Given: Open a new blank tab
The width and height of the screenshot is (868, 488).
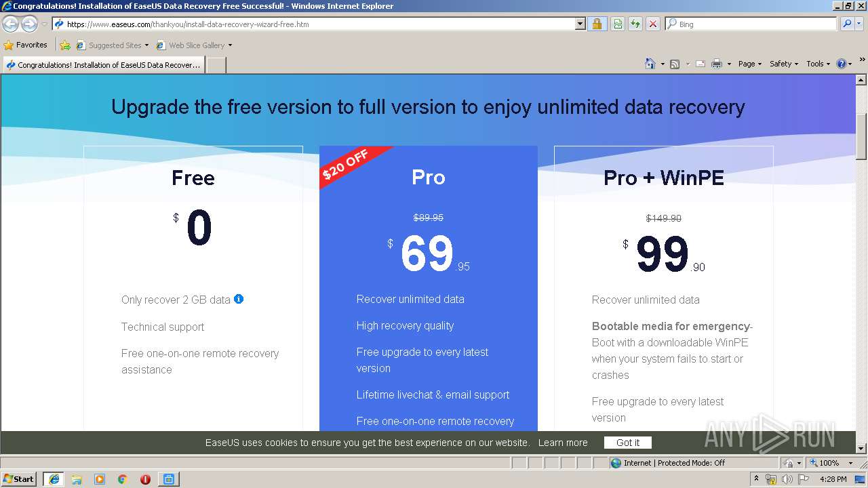Looking at the screenshot, I should (x=216, y=65).
